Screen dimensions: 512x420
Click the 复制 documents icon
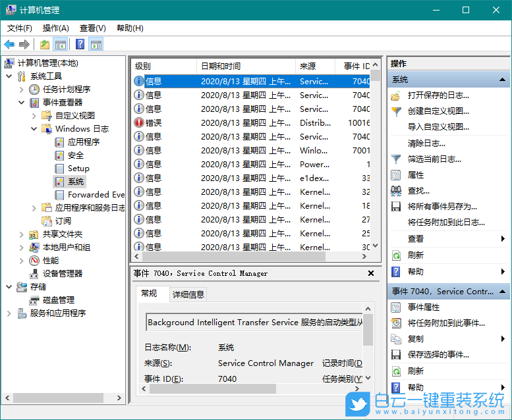click(x=396, y=339)
